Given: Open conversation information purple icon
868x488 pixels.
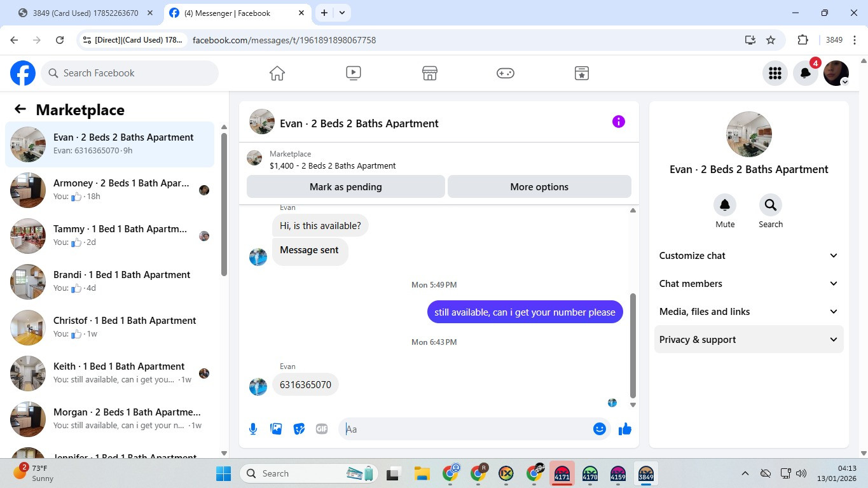Looking at the screenshot, I should [619, 122].
